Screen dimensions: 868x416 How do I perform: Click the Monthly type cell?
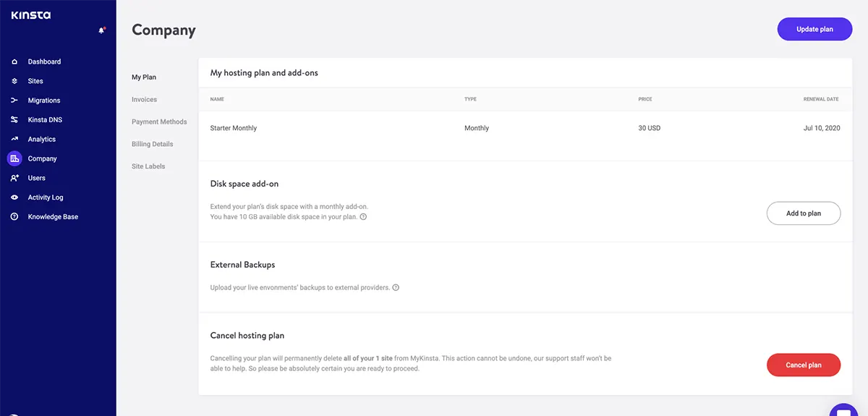tap(477, 128)
